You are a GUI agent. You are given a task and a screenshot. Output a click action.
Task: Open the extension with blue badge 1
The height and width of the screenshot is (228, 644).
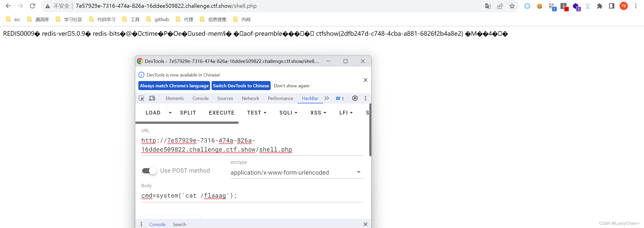pyautogui.click(x=552, y=7)
